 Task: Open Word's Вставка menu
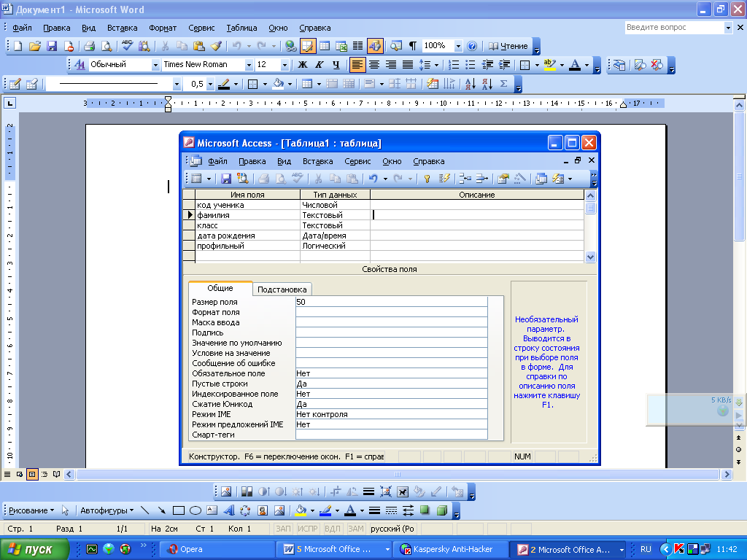click(122, 28)
